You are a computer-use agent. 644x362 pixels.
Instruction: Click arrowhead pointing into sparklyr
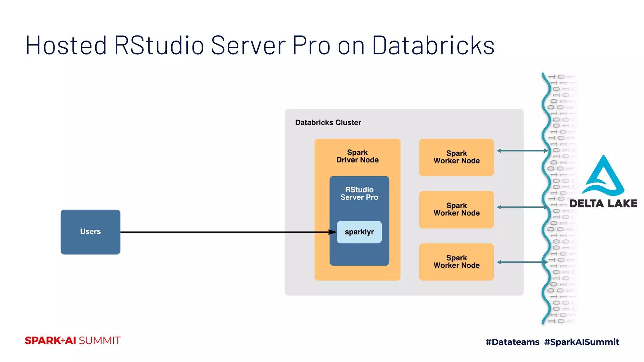tap(333, 232)
